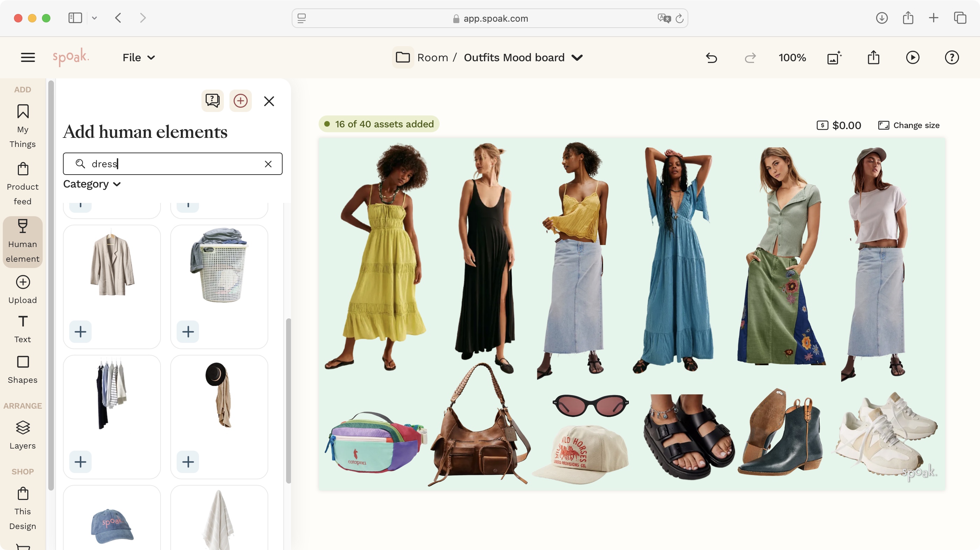
Task: Open the help question mark icon
Action: click(x=951, y=57)
